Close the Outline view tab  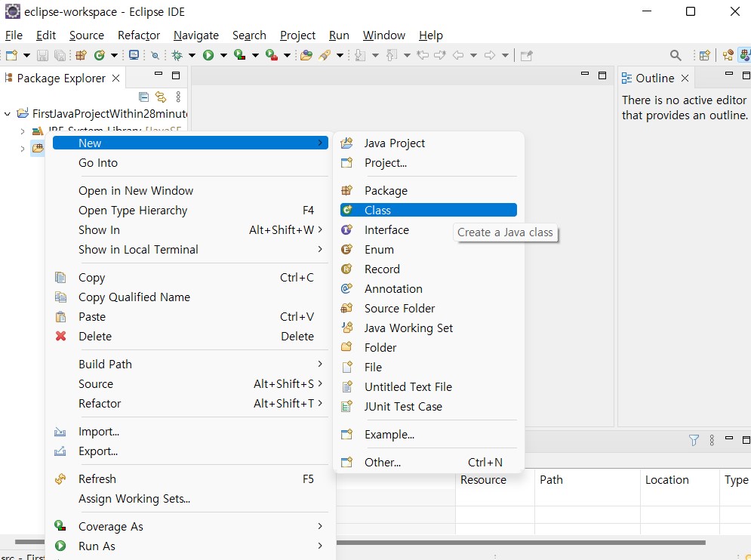(x=685, y=78)
